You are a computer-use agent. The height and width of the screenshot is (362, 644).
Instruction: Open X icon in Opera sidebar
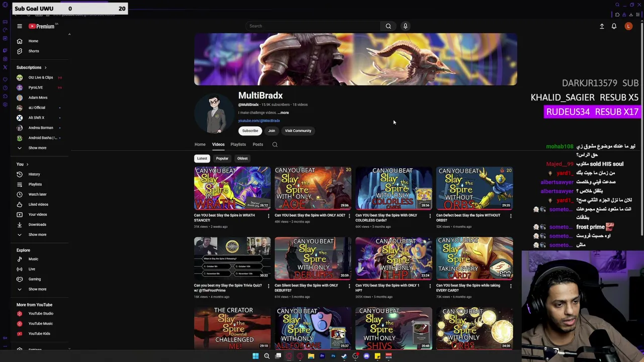[x=5, y=67]
